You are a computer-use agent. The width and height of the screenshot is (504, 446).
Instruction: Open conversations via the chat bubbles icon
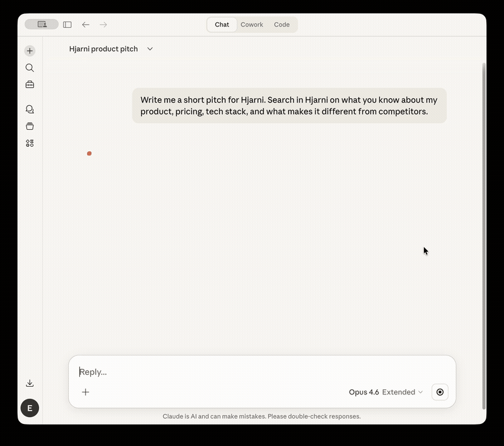tap(30, 109)
